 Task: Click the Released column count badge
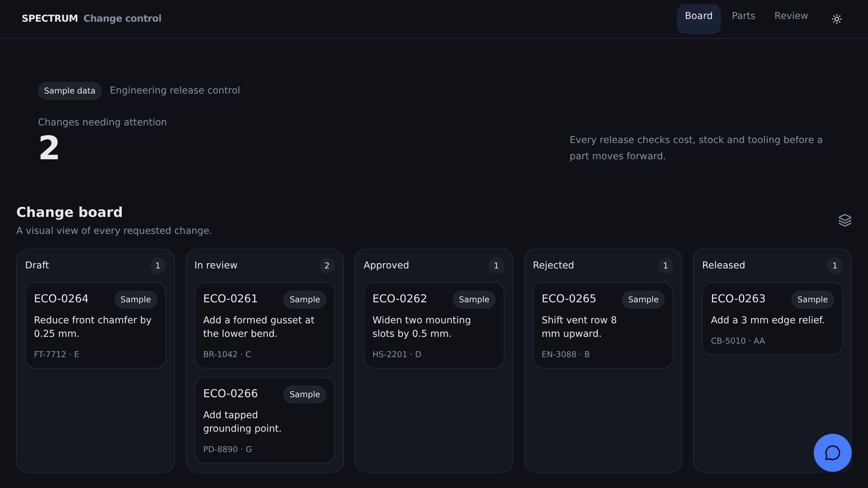click(x=834, y=265)
